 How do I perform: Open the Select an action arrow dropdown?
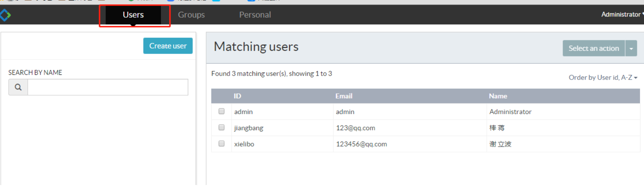tap(631, 48)
